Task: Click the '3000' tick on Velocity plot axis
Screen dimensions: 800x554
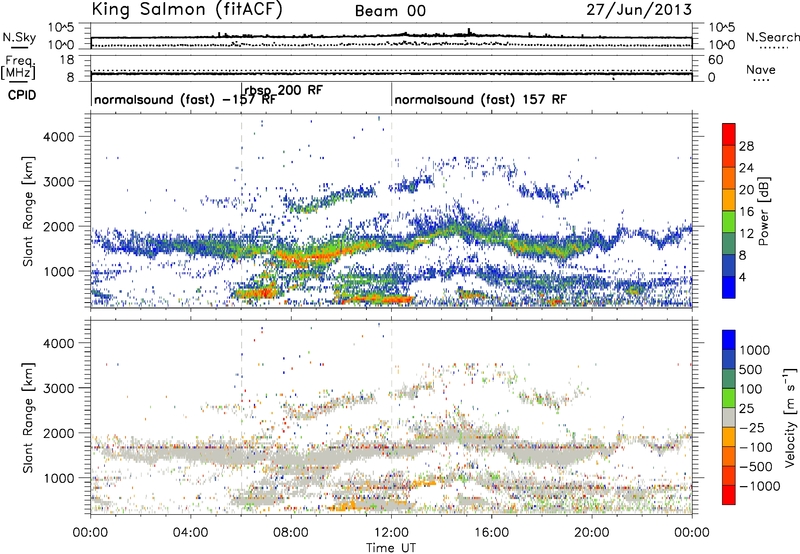Action: pos(58,388)
